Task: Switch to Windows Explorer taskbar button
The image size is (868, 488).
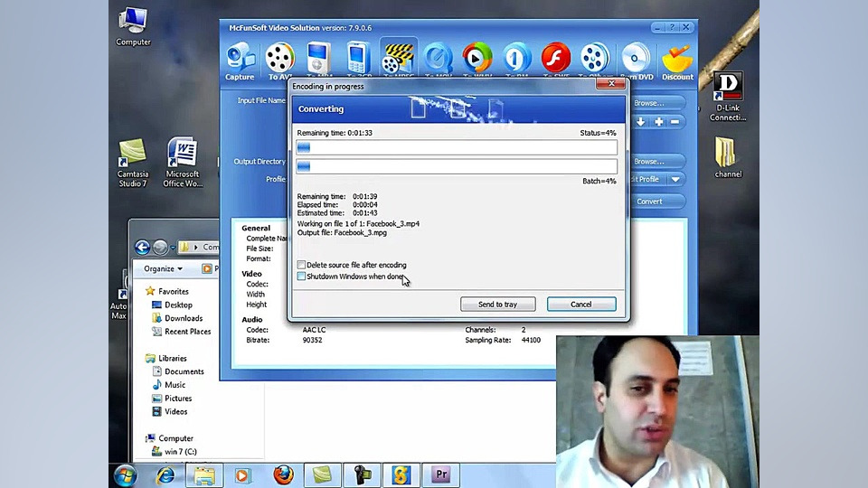Action: click(204, 475)
